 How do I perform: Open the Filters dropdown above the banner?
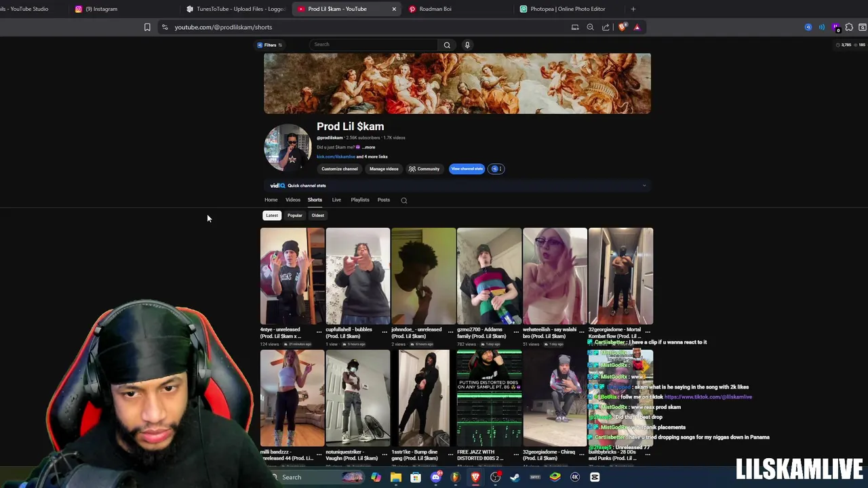coord(270,45)
